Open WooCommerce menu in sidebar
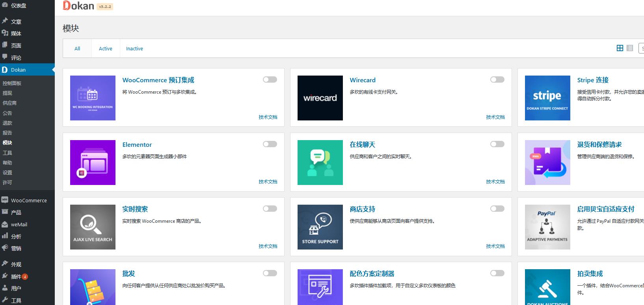This screenshot has width=644, height=305. (x=29, y=200)
